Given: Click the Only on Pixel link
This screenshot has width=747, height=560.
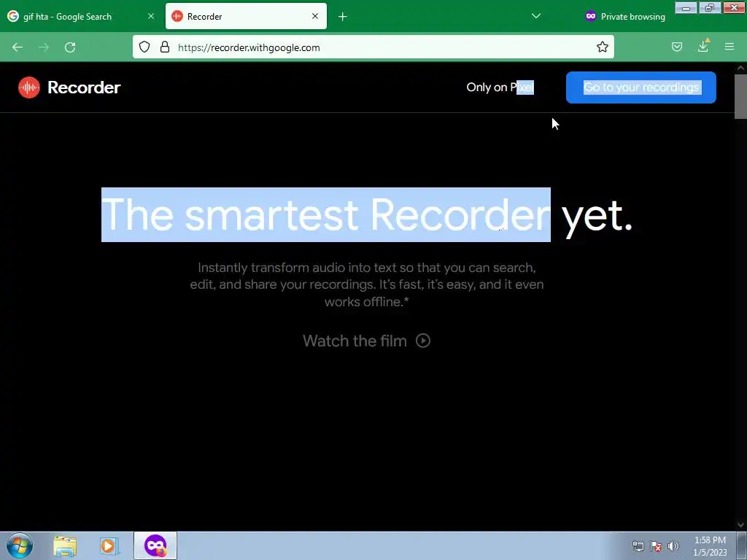Looking at the screenshot, I should point(500,87).
